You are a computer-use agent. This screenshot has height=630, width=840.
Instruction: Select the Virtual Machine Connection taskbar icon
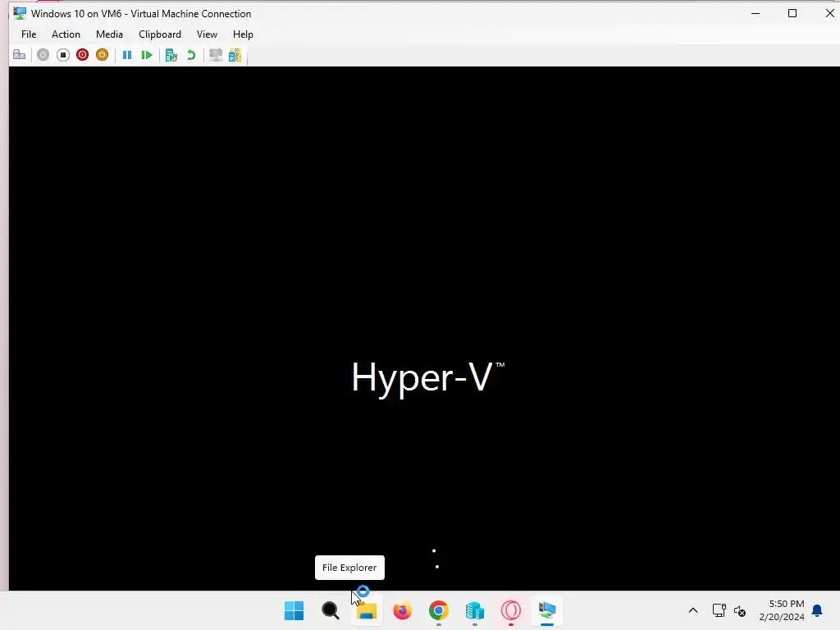547,610
